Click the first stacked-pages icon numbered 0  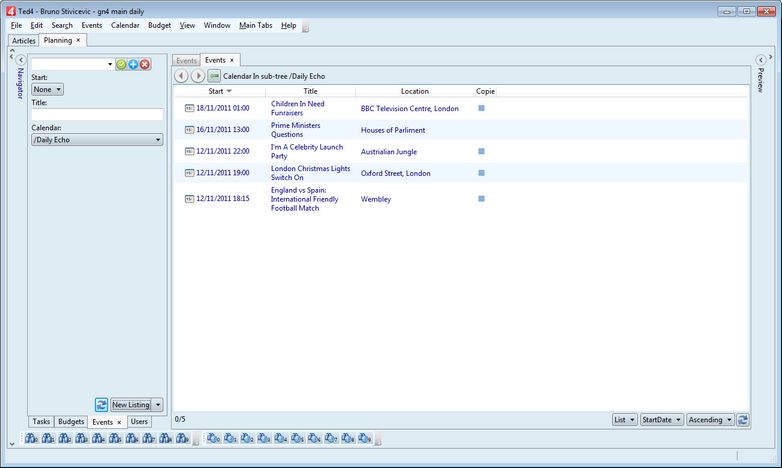[213, 439]
